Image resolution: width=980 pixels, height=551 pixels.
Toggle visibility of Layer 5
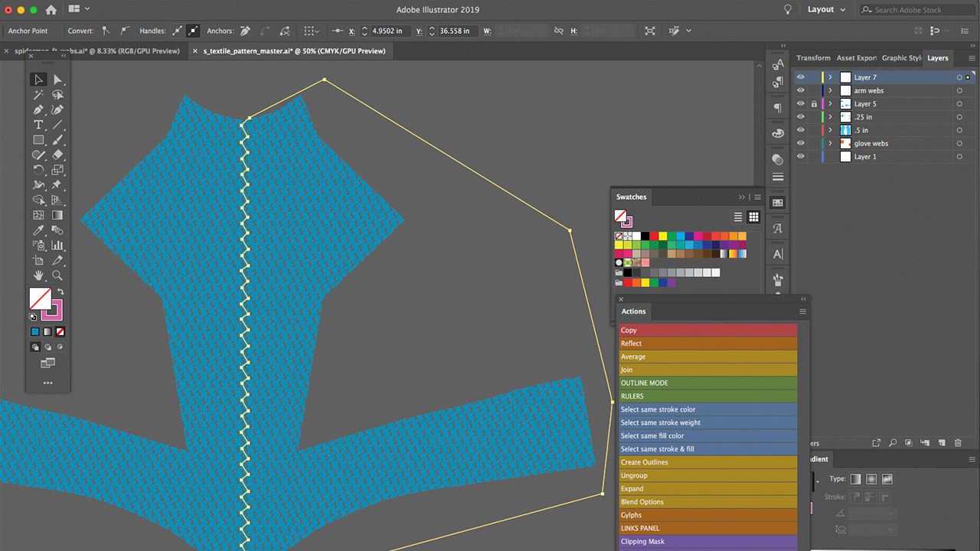(x=801, y=103)
